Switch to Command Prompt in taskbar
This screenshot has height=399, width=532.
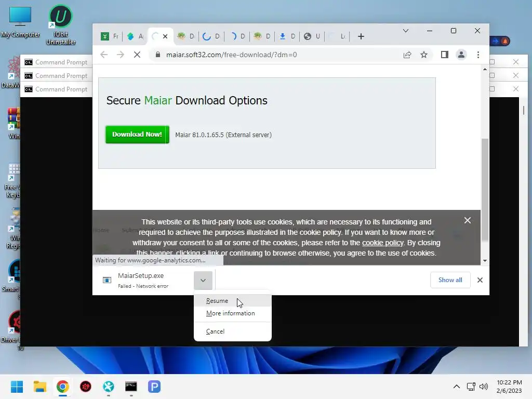tap(131, 387)
